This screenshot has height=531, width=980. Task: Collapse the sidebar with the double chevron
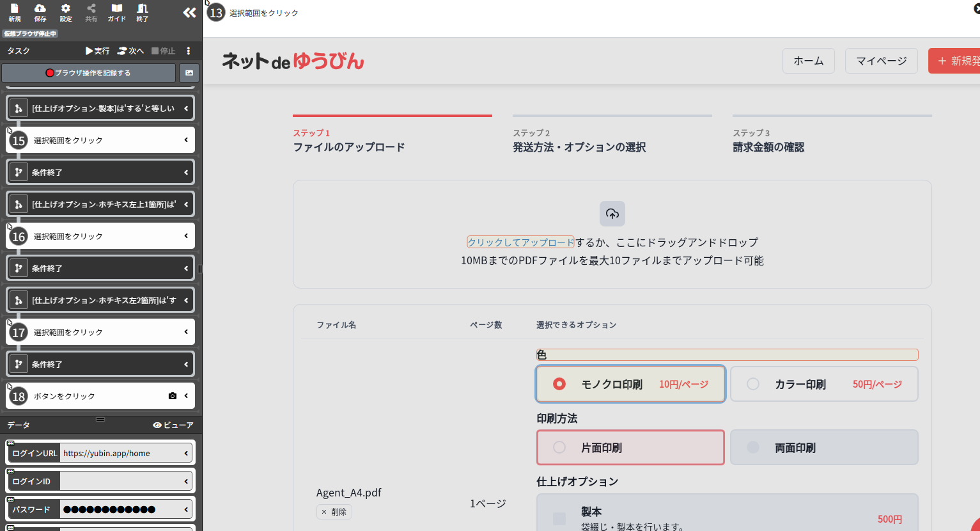click(189, 12)
